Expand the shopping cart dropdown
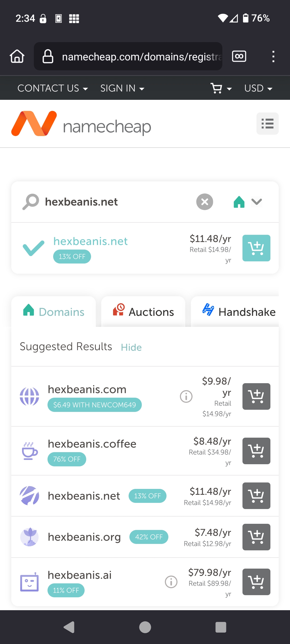Image resolution: width=290 pixels, height=644 pixels. pos(221,88)
